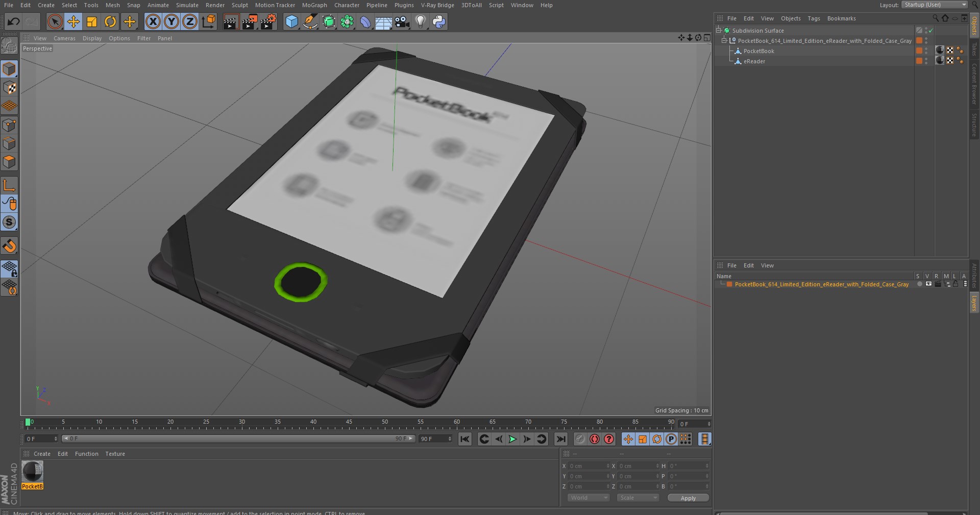This screenshot has height=515, width=980.
Task: Add a Cube primitive object
Action: [291, 21]
